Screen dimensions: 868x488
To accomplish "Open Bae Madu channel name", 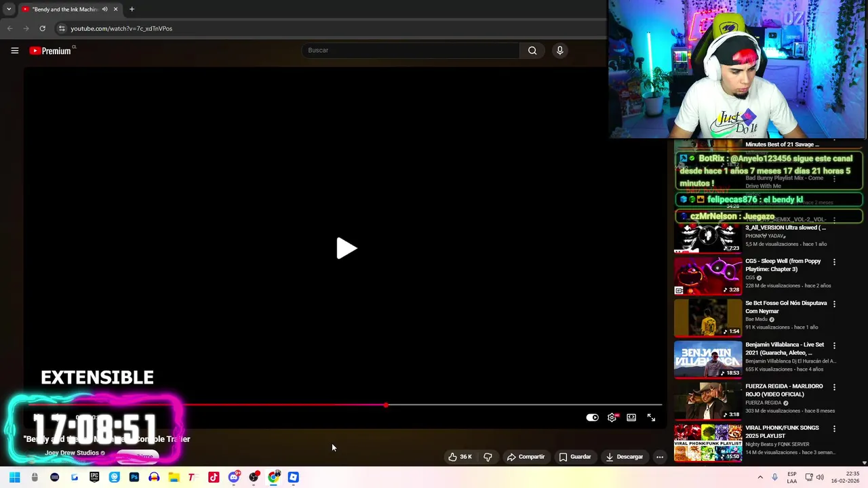I will pyautogui.click(x=756, y=319).
